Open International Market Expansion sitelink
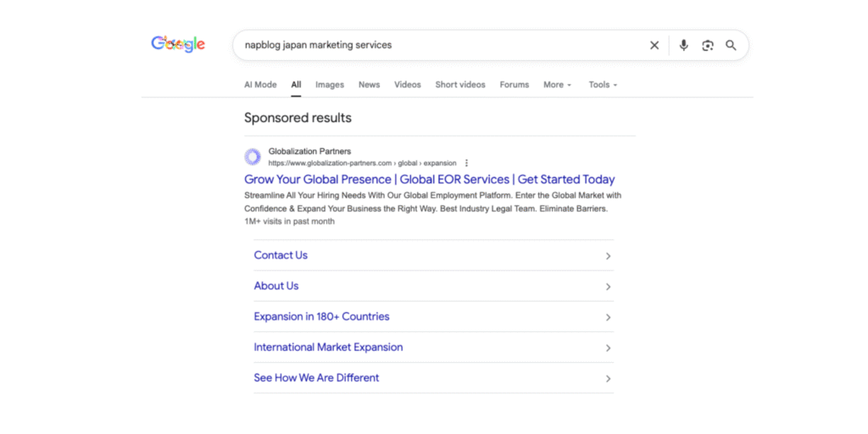The width and height of the screenshot is (868, 434). tap(328, 347)
